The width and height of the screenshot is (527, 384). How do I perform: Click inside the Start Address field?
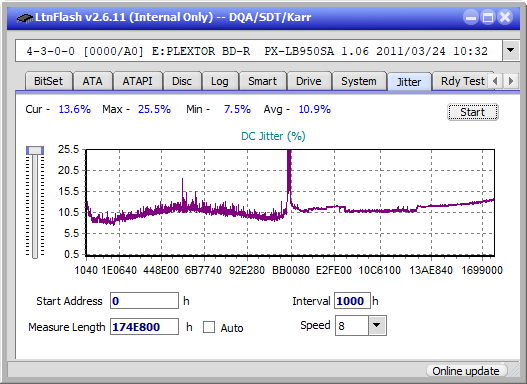click(x=145, y=301)
